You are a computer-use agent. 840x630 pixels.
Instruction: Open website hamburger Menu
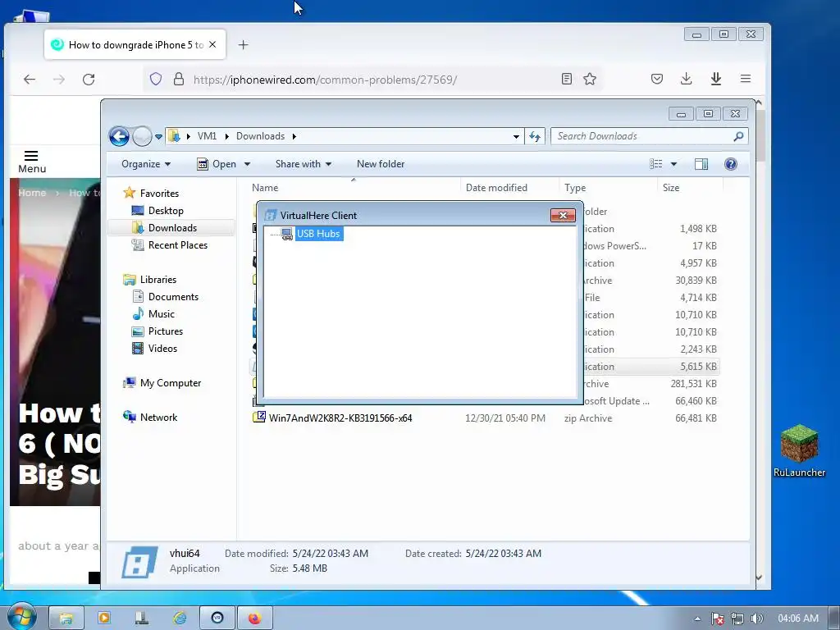click(x=32, y=162)
